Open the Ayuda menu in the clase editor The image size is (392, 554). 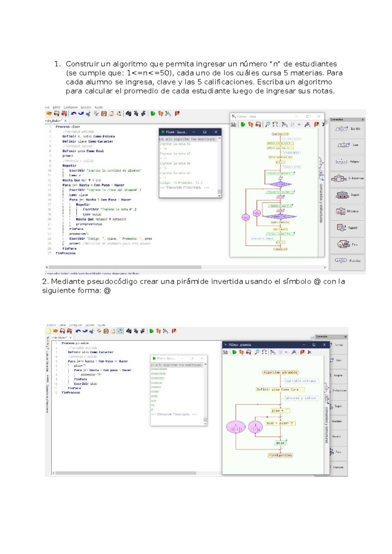click(99, 107)
